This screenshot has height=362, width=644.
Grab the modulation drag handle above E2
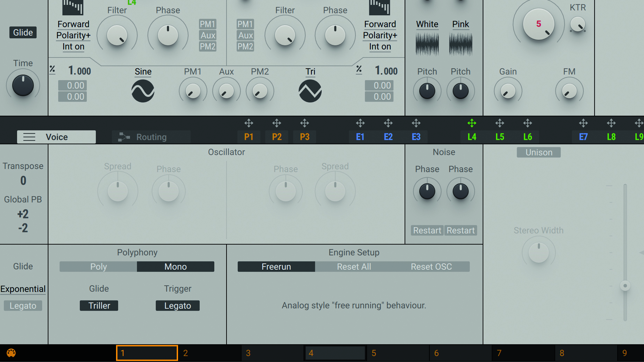(388, 123)
